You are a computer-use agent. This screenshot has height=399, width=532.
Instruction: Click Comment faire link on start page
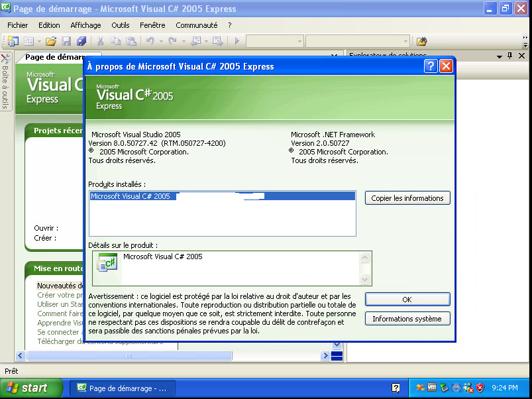(60, 313)
